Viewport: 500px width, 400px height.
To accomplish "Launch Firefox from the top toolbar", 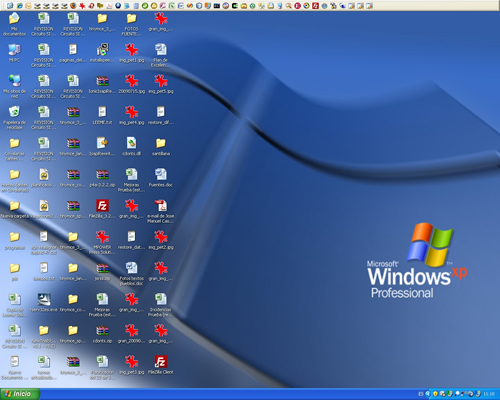I will tap(73, 6).
